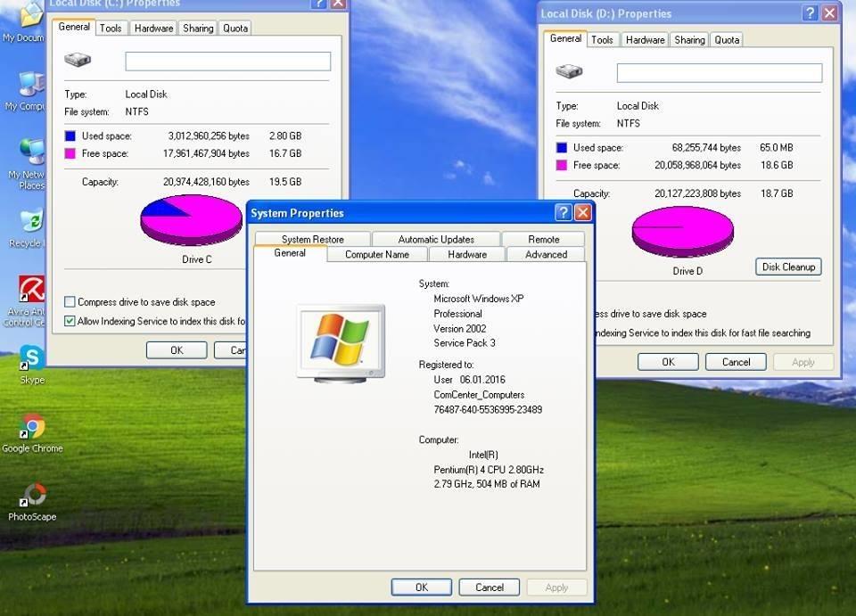Close the System Properties window
The height and width of the screenshot is (616, 856).
click(x=583, y=212)
